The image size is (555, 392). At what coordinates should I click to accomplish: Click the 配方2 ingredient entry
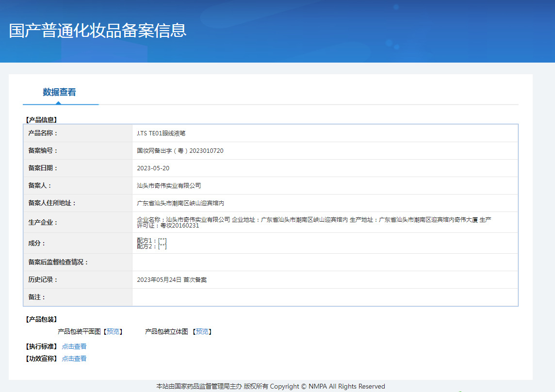tap(152, 246)
